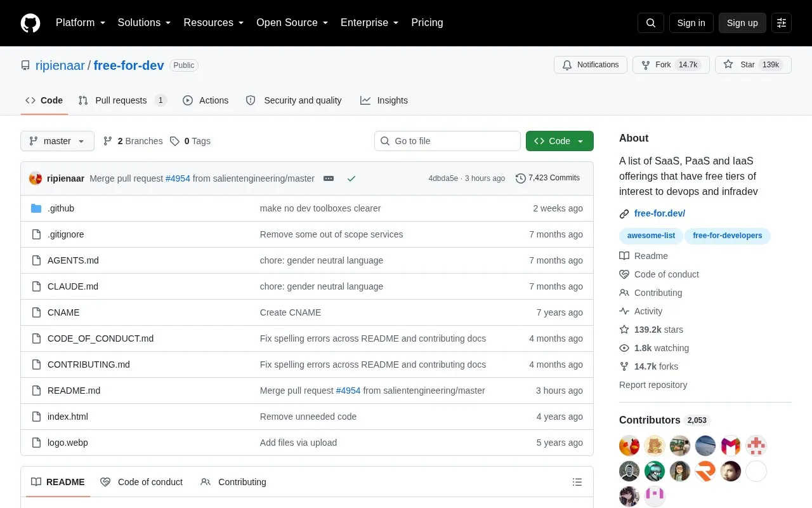812x508 pixels.
Task: Expand the Open Source menu
Action: [x=292, y=23]
